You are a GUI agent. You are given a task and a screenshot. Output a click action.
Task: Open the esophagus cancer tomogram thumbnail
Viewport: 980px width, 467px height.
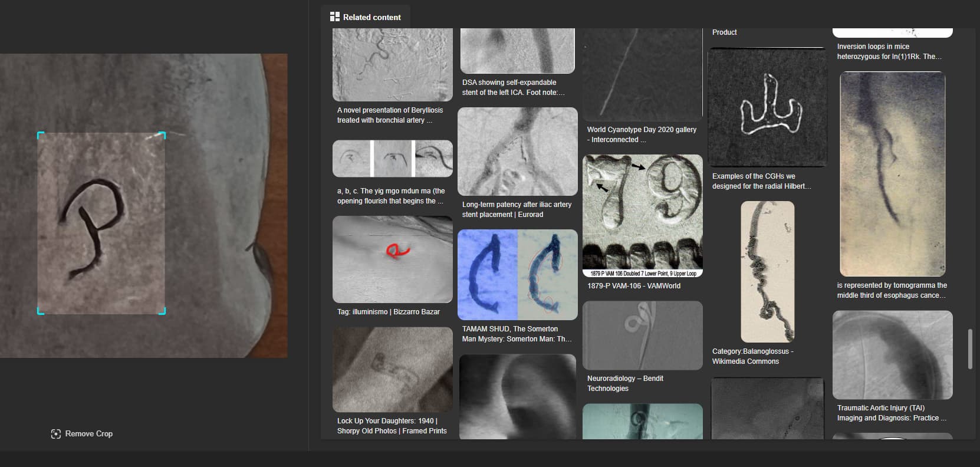pos(892,174)
